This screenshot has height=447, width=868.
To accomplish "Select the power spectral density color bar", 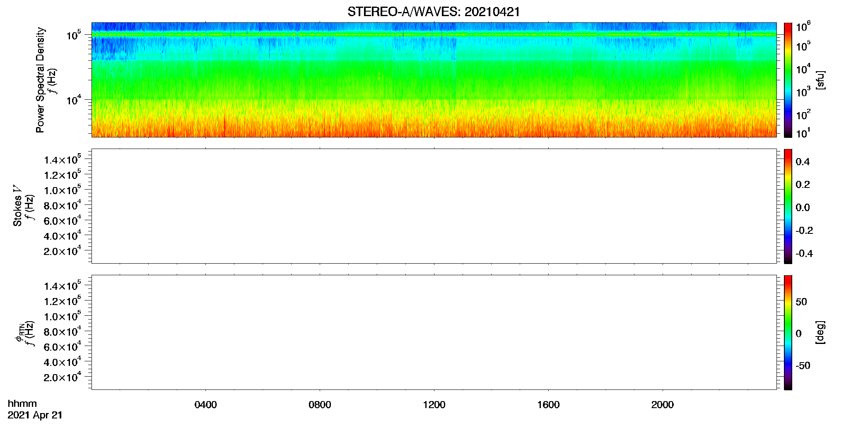I will pos(788,80).
